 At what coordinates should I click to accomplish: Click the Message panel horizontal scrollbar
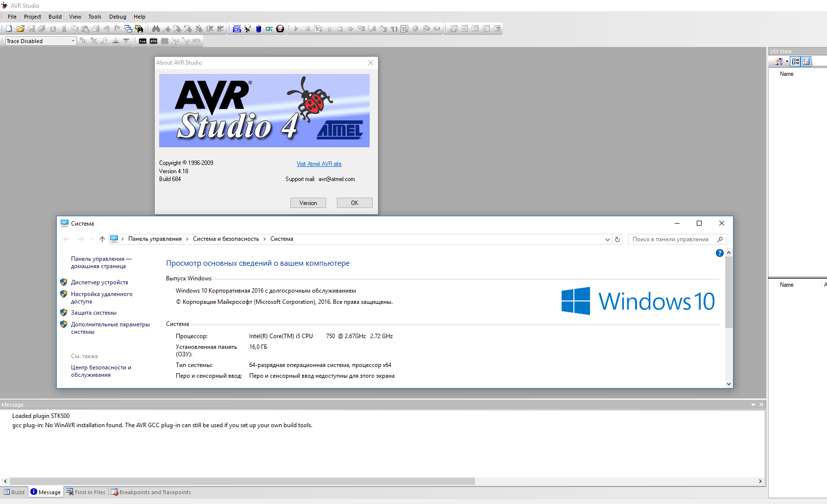click(242, 481)
